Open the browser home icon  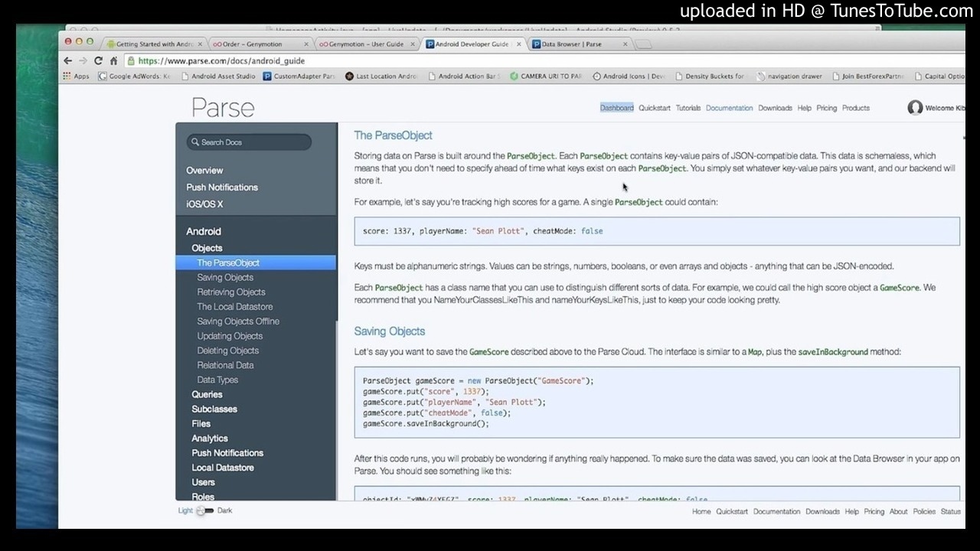[113, 60]
